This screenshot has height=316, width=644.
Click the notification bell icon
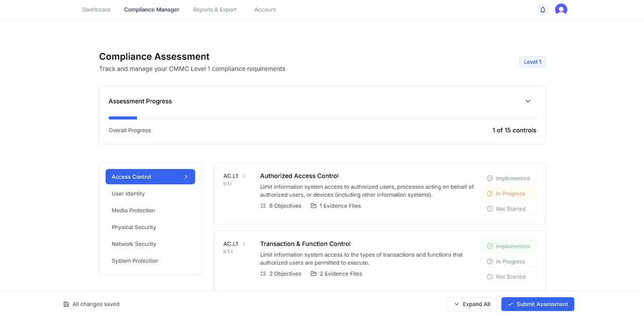pyautogui.click(x=542, y=10)
